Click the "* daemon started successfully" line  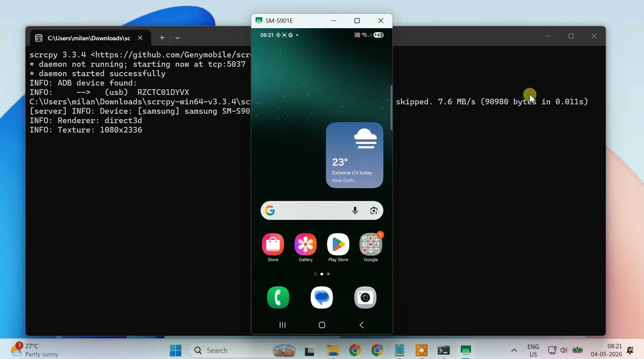click(x=97, y=73)
